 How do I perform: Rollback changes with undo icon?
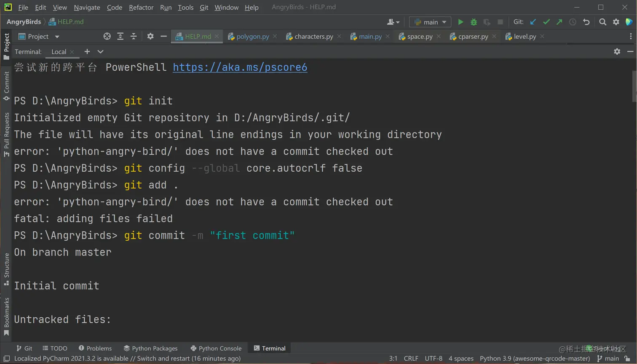[x=586, y=22]
